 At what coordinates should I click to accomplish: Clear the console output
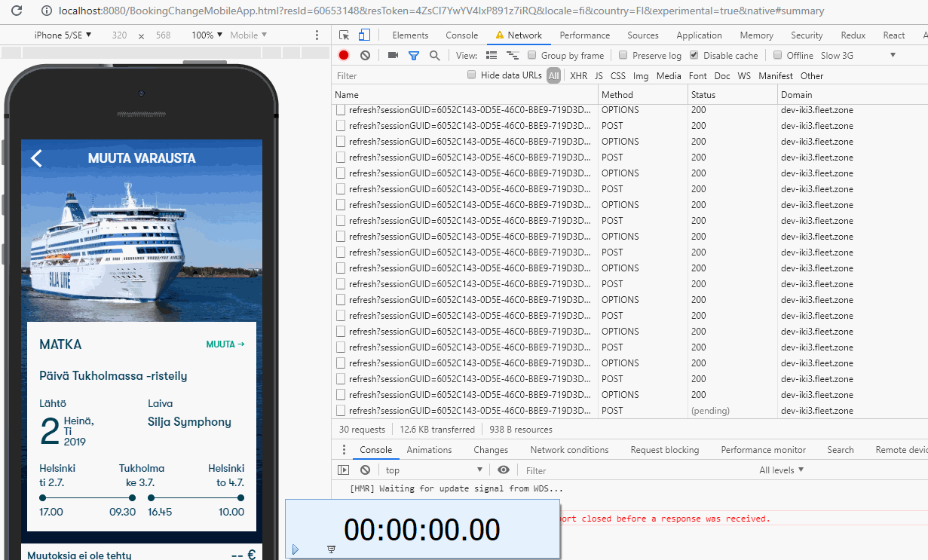tap(365, 470)
